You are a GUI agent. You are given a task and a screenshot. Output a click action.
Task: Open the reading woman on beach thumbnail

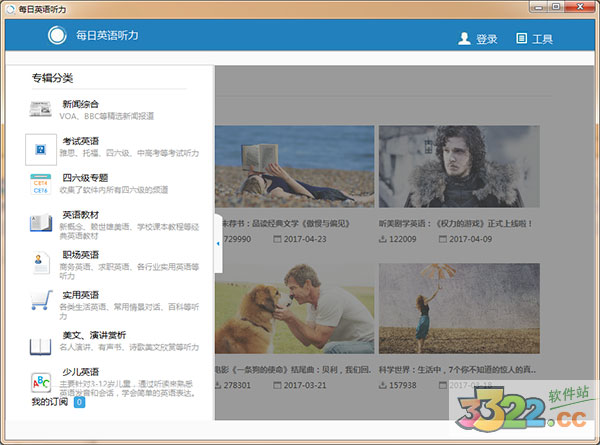point(296,166)
